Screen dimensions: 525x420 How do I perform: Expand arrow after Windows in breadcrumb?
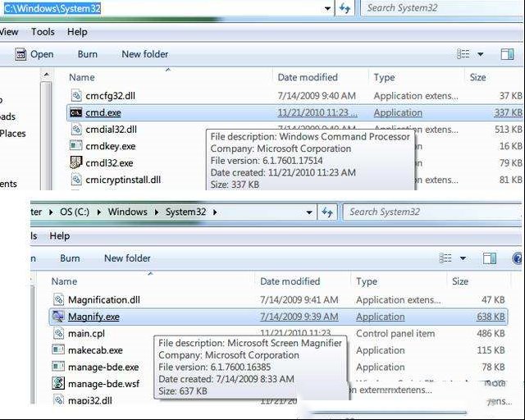tap(157, 212)
